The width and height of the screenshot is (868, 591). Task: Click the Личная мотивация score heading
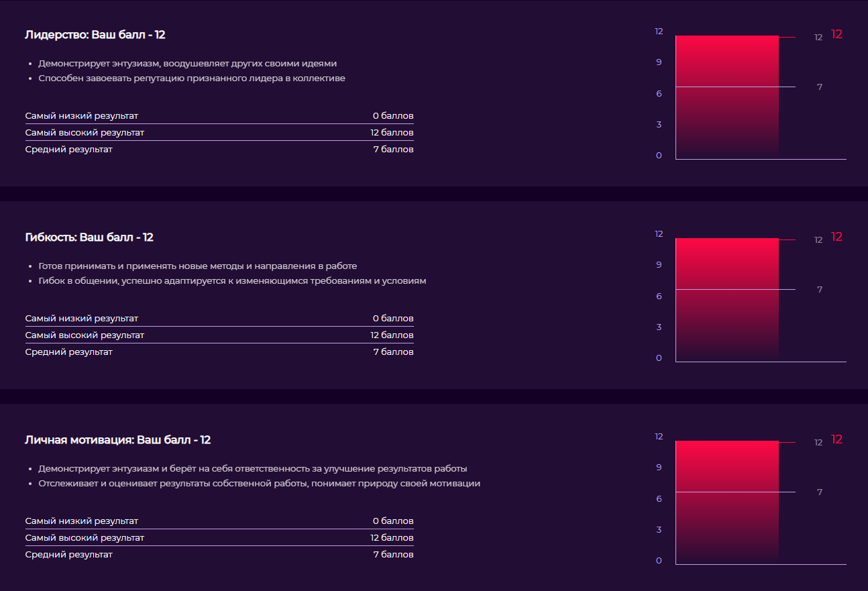tap(118, 440)
